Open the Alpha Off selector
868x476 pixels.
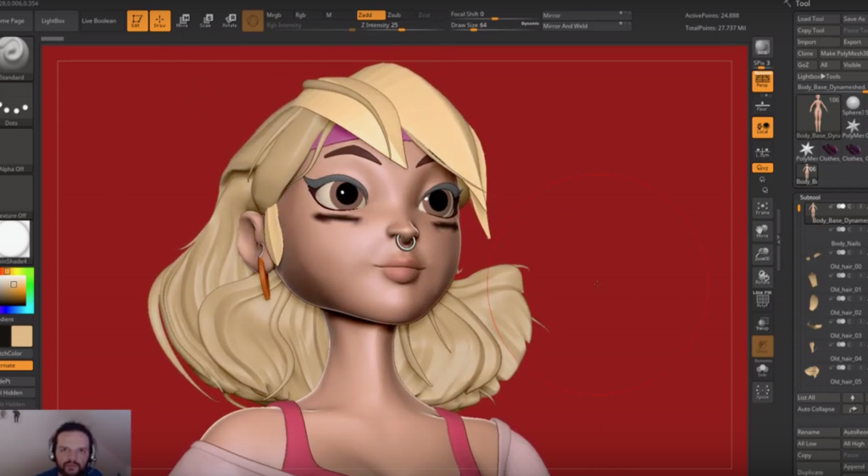point(15,152)
